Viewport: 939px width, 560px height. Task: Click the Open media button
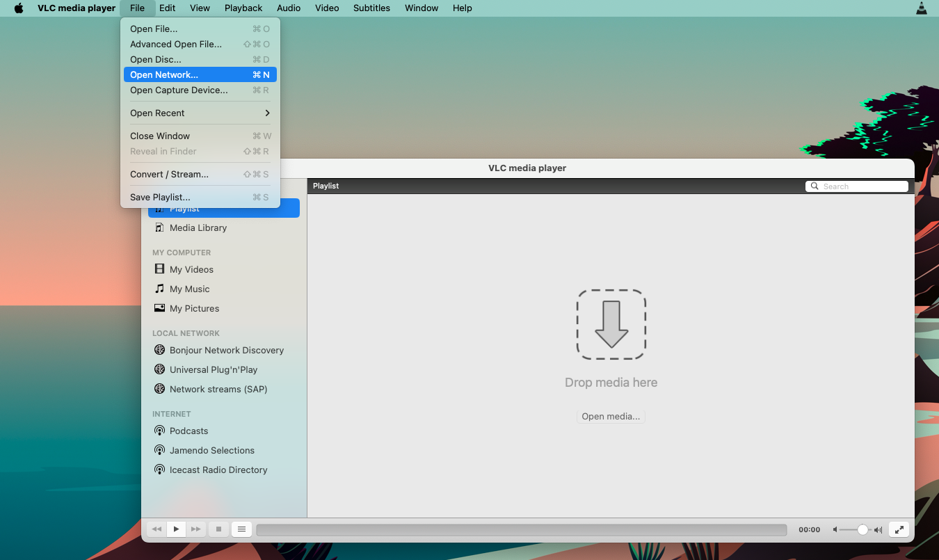(610, 416)
